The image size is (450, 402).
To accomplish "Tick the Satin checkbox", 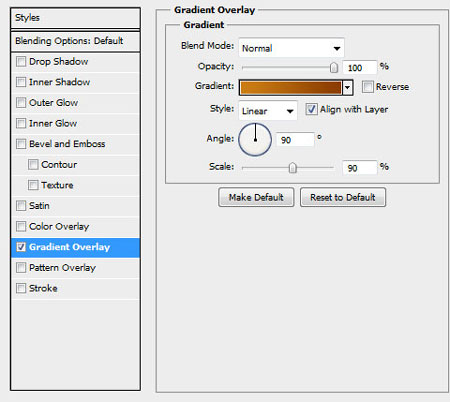I will (21, 206).
